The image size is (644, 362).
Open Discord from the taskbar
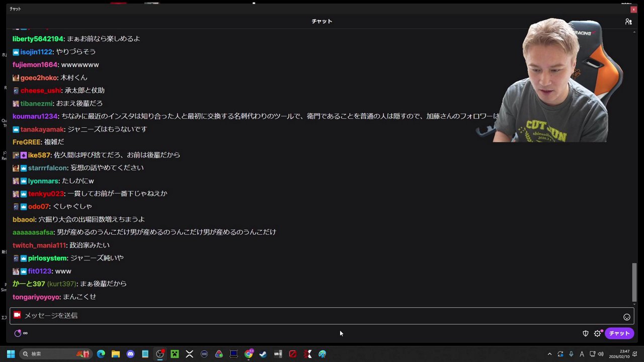(130, 353)
